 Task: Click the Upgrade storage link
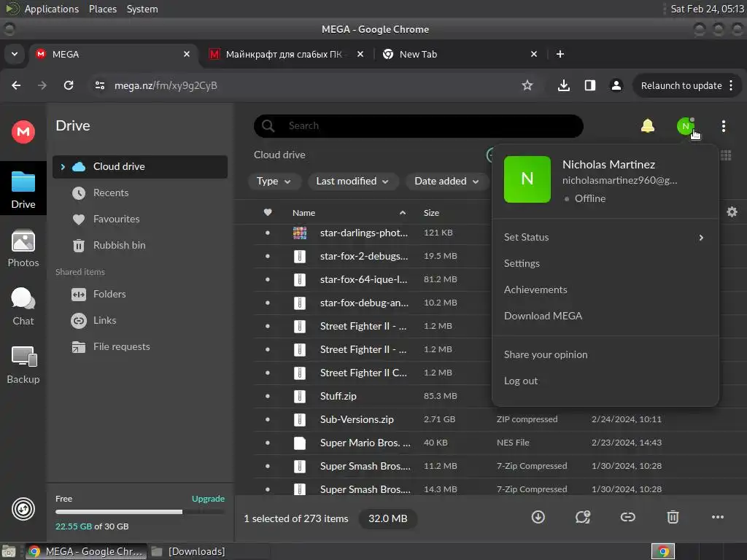(208, 499)
